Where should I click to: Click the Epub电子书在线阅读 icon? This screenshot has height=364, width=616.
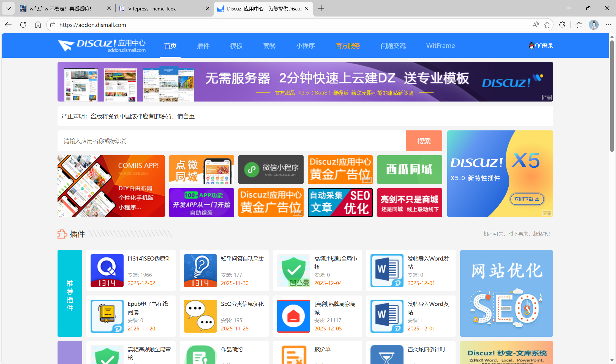pos(107,316)
